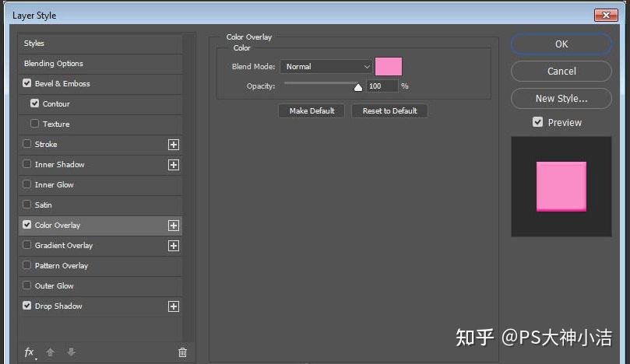Uncheck the Color Overlay checkbox

click(27, 224)
